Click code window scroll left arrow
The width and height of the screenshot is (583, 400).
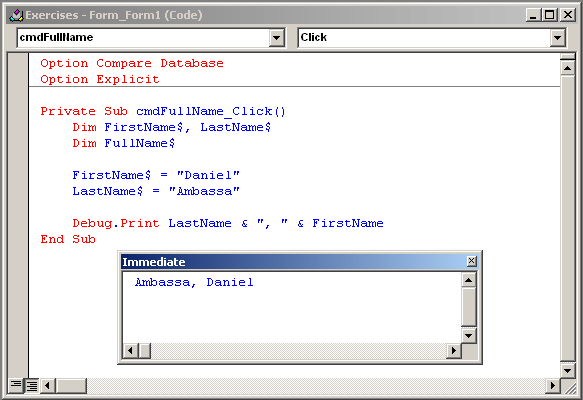(x=47, y=386)
